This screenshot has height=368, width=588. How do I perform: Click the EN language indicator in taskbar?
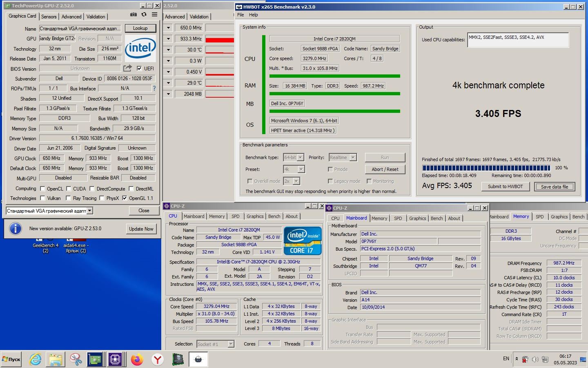point(506,359)
